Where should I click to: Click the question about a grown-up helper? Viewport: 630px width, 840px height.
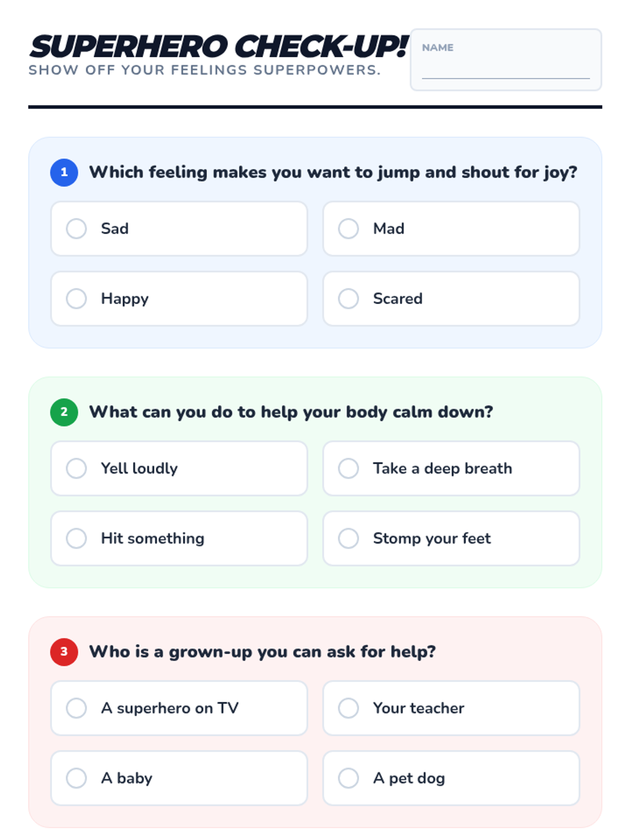coord(262,652)
